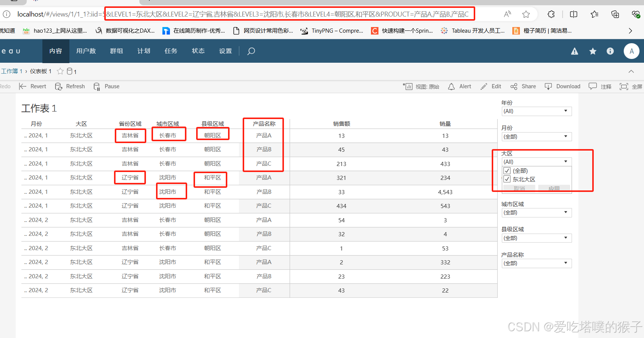Click the data sources cylinder icon
This screenshot has width=644, height=338.
pos(69,71)
